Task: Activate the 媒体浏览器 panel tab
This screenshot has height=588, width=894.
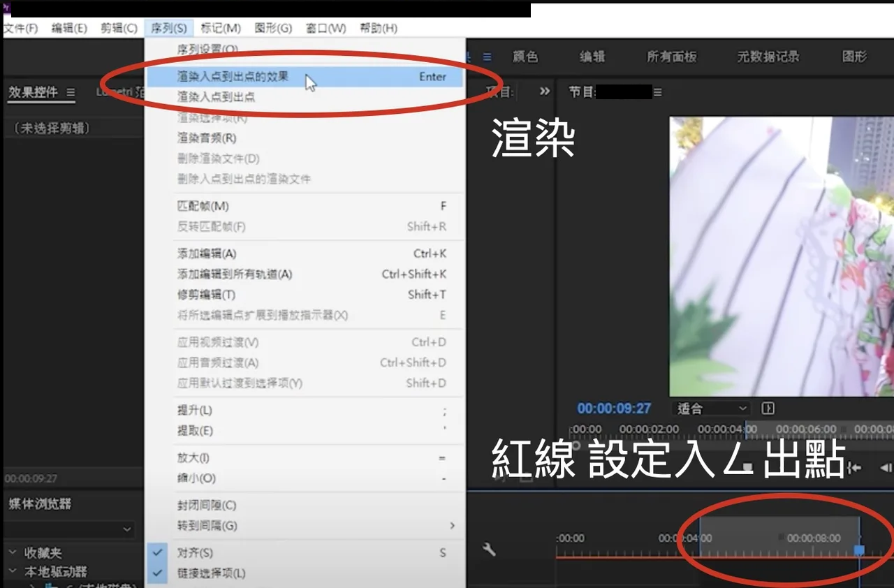Action: (x=40, y=504)
